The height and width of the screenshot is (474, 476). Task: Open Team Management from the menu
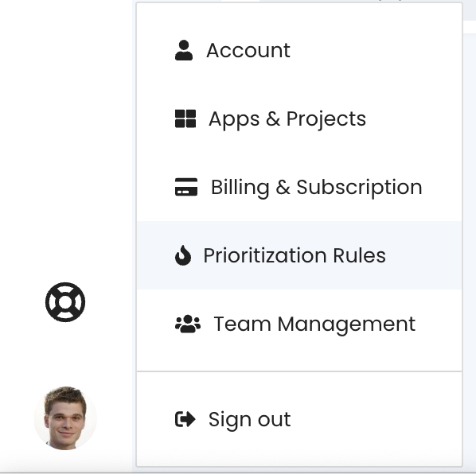(x=299, y=324)
